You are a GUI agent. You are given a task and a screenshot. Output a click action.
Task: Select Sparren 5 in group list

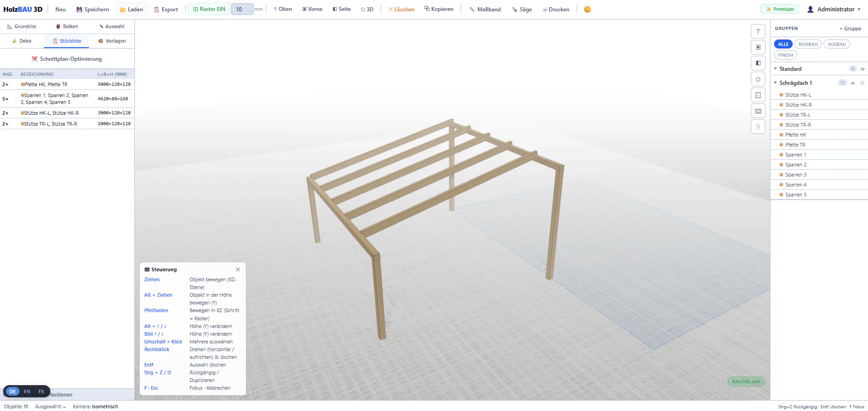(x=819, y=195)
